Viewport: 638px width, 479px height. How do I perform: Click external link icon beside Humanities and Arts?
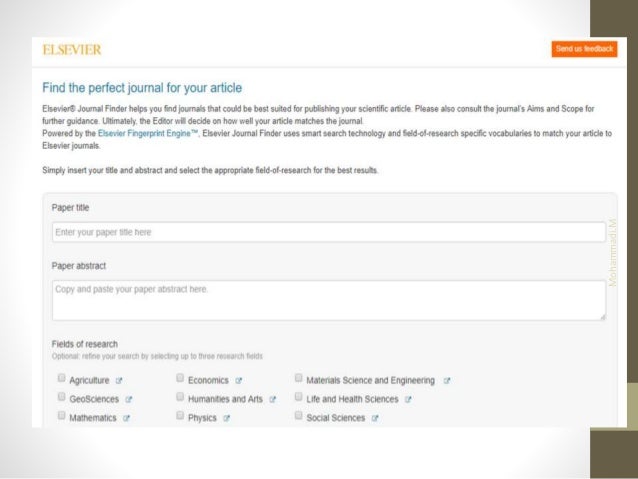pyautogui.click(x=272, y=400)
